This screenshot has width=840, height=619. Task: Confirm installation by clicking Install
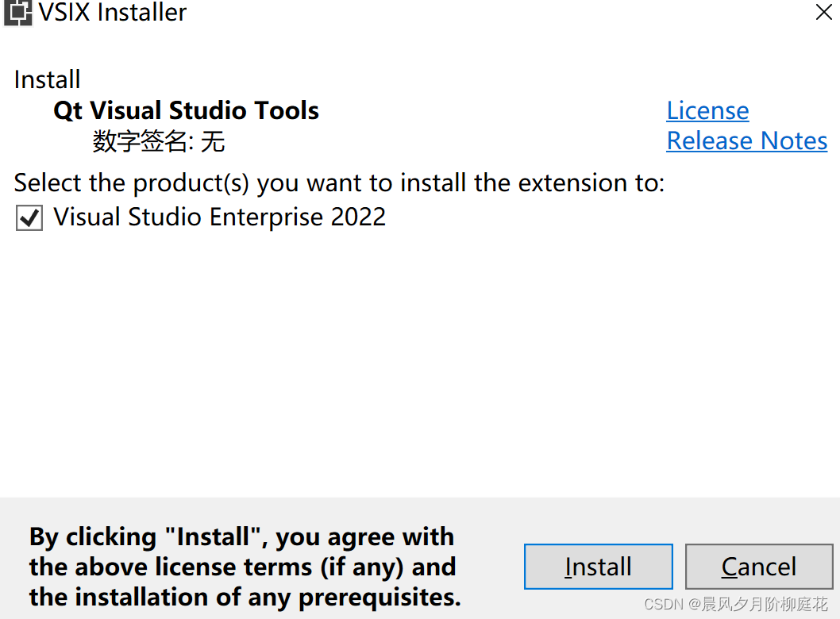(598, 566)
